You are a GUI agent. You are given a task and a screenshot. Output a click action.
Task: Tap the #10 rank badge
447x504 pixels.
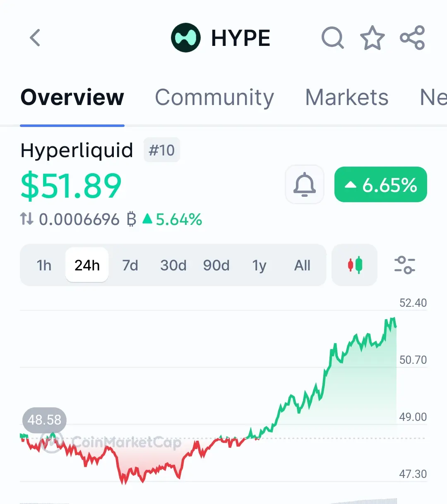click(162, 150)
